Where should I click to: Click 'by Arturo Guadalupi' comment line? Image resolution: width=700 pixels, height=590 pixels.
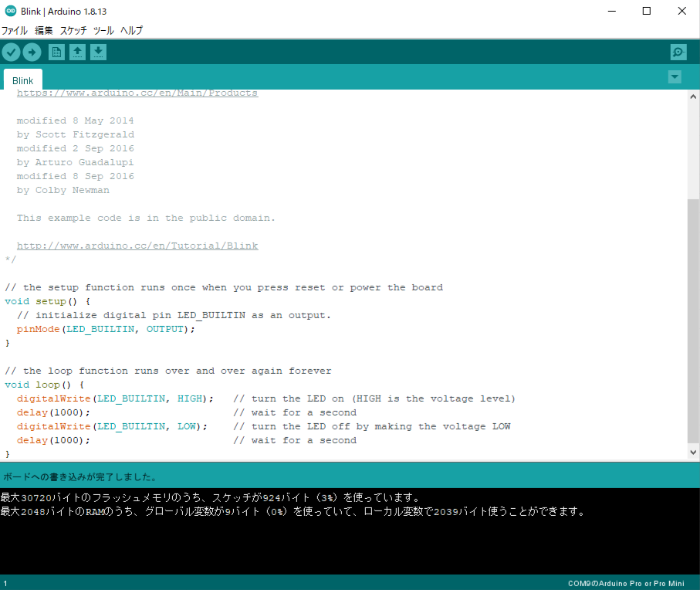click(x=76, y=162)
